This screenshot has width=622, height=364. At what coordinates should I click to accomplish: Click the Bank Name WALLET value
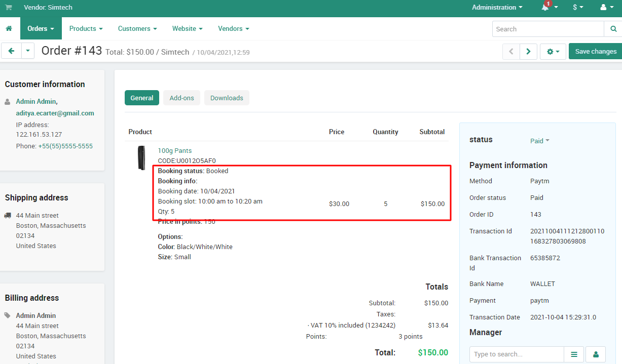(542, 284)
